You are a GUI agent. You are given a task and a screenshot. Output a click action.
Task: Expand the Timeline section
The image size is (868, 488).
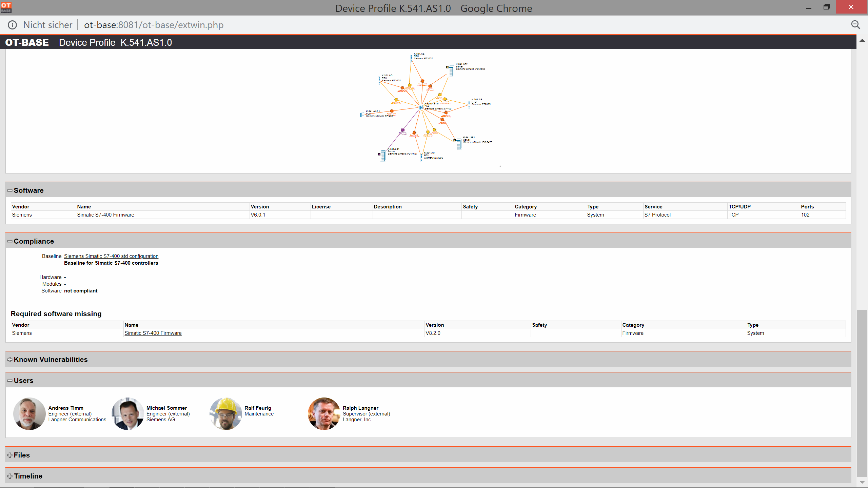click(10, 476)
